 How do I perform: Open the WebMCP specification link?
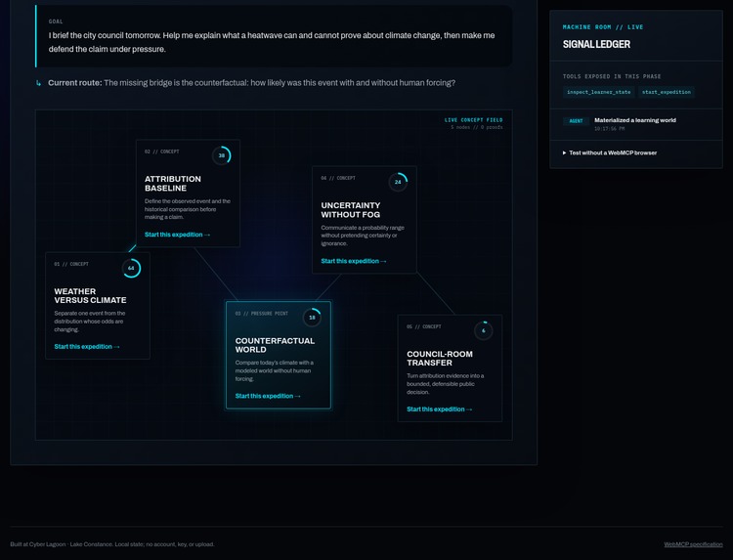click(x=693, y=544)
